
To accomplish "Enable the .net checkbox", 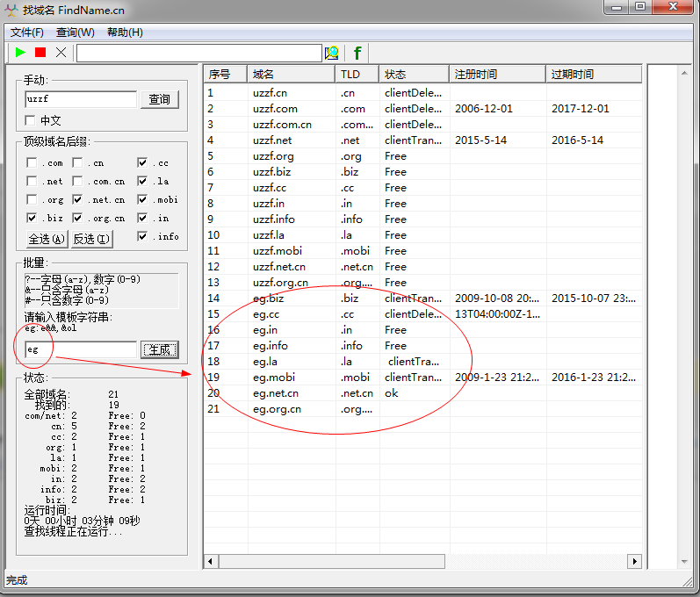I will (x=32, y=181).
